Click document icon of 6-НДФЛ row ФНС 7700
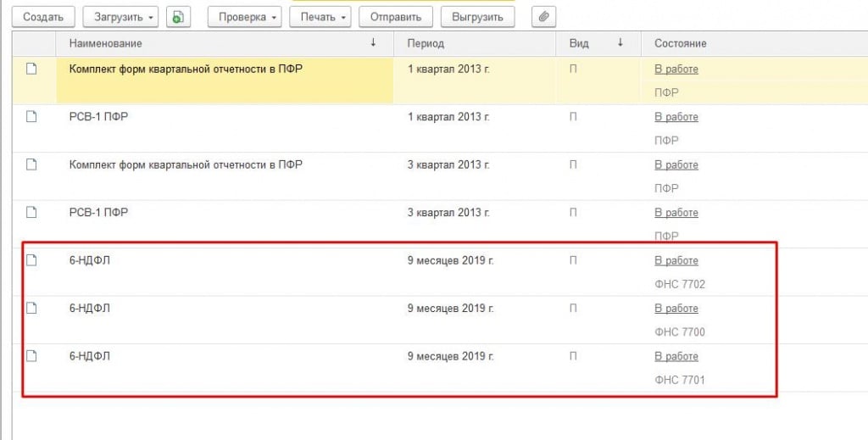 tap(32, 308)
